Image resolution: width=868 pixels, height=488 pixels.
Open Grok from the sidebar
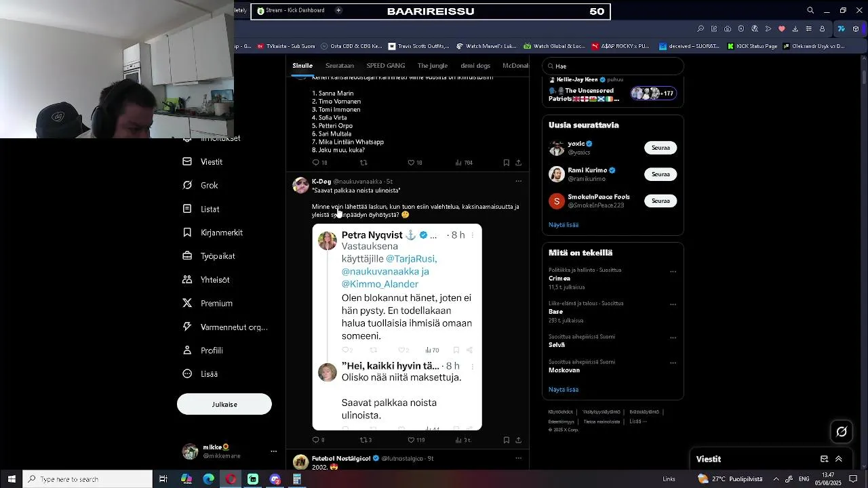[x=201, y=185]
